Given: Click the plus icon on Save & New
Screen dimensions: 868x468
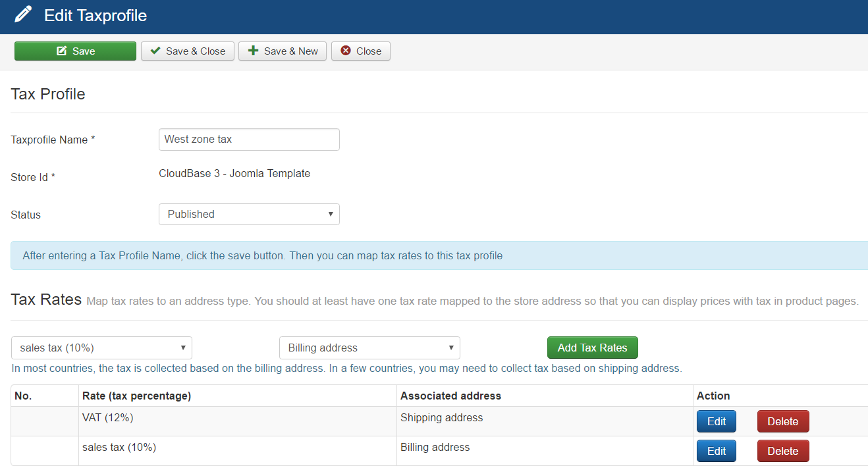Looking at the screenshot, I should tap(253, 51).
